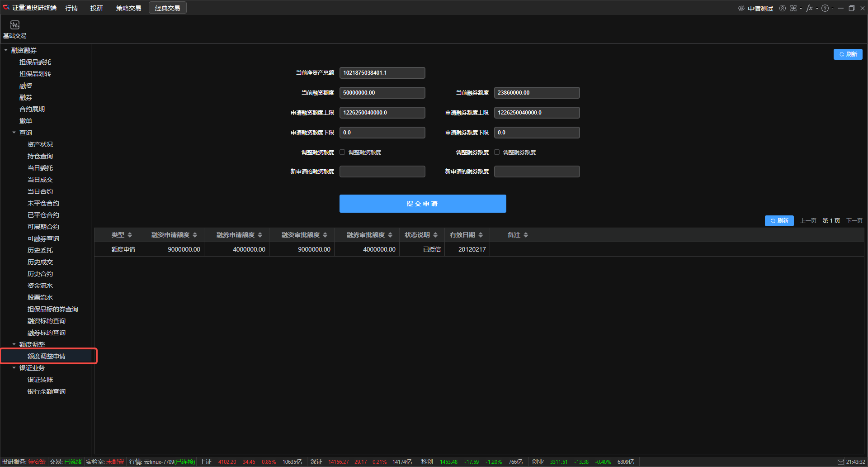Enable the 调整融券额度 checkbox
868x467 pixels.
(497, 152)
